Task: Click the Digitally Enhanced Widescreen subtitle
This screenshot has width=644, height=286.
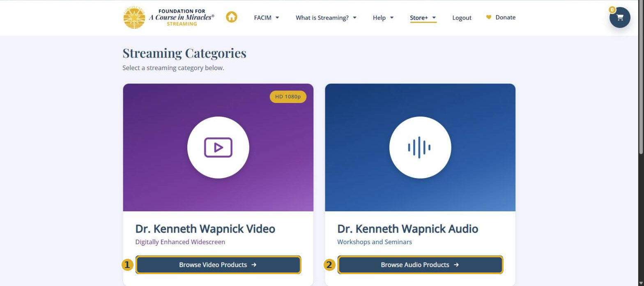Action: [180, 242]
